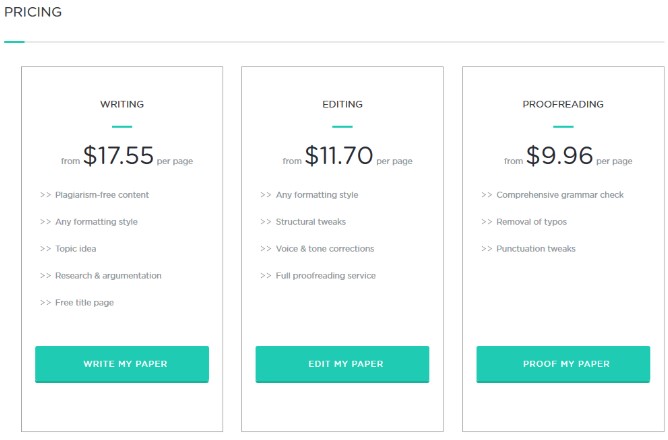Click the chevrons beside Plagiarism-free content
The height and width of the screenshot is (440, 668).
46,195
